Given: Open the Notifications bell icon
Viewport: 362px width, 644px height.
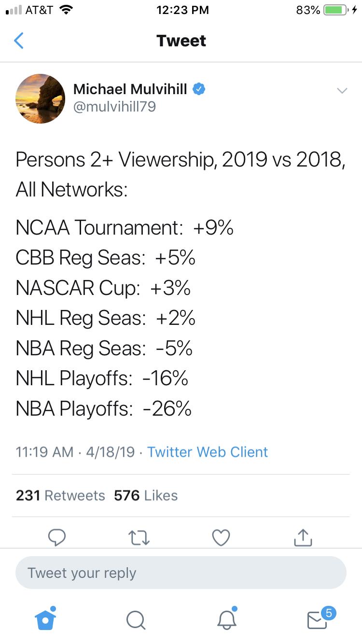Looking at the screenshot, I should click(x=226, y=619).
